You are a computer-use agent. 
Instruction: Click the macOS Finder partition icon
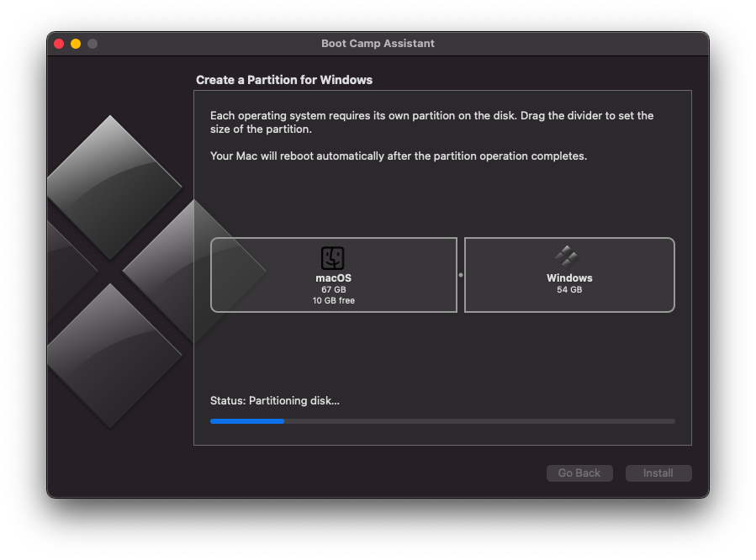pos(333,258)
